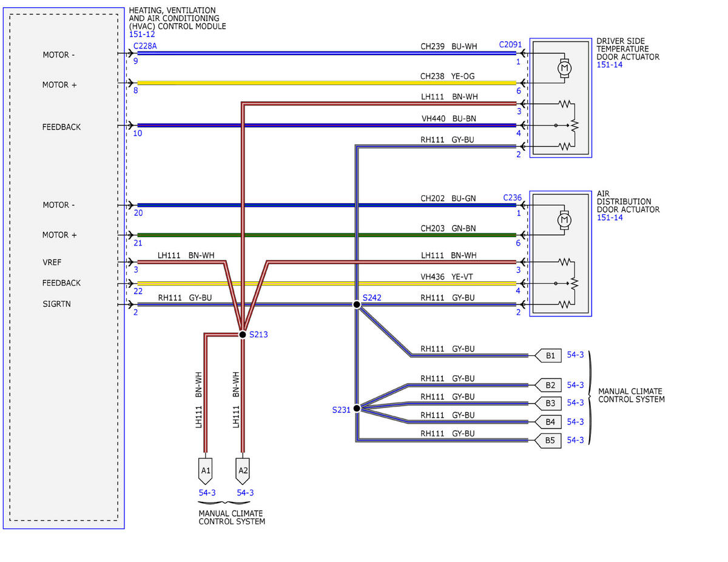Select the CH202 BU-GN wire label
Screen dimensions: 728x562
(x=448, y=198)
